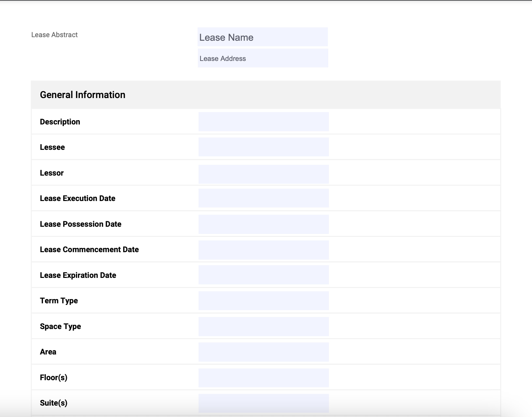This screenshot has height=417, width=532.
Task: Click the bold Space Type label text
Action: [x=60, y=326]
